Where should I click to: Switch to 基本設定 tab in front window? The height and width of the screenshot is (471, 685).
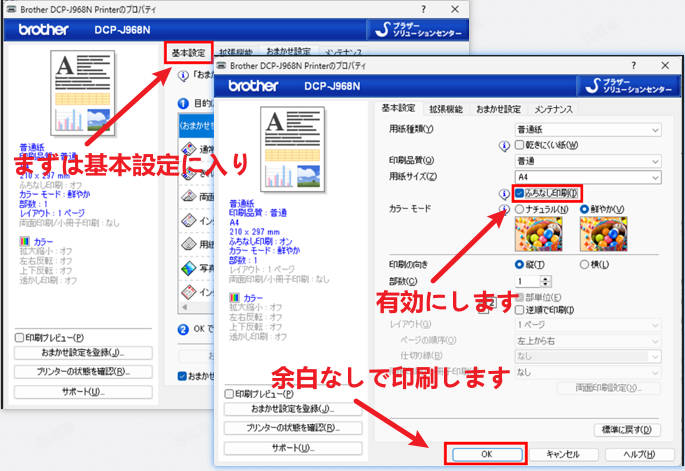click(x=398, y=108)
